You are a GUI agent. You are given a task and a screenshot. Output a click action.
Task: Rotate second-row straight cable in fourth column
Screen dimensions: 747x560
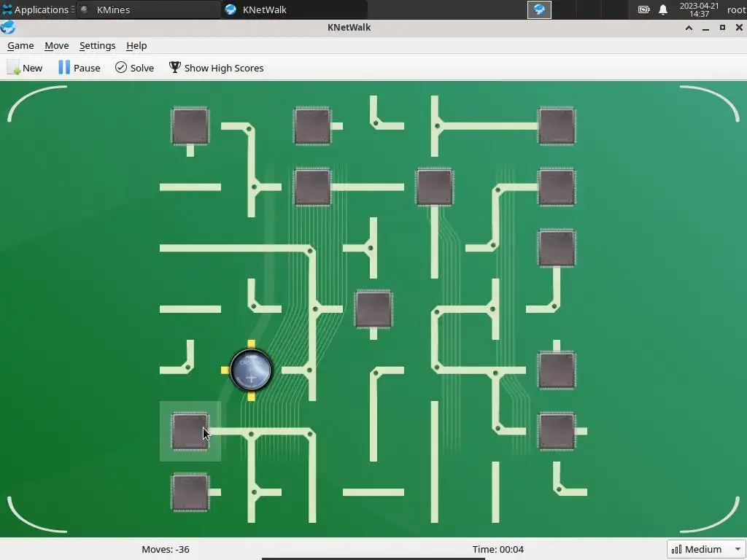click(373, 187)
